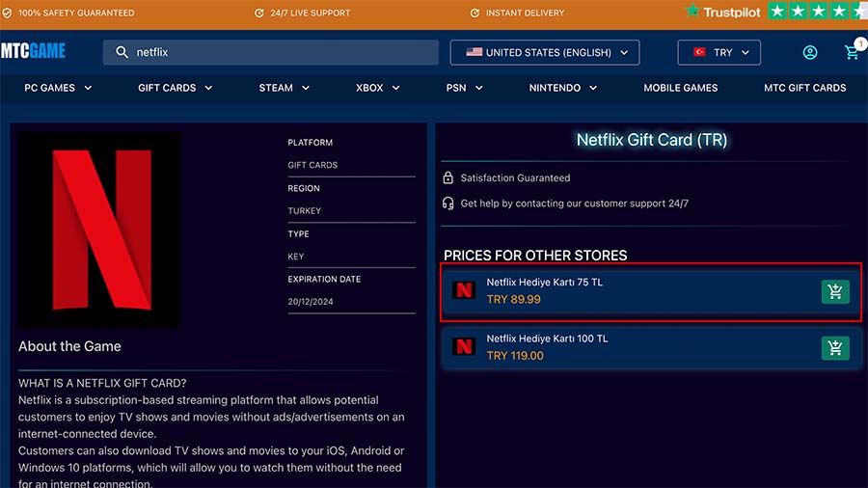868x488 pixels.
Task: Click the customer support headset icon
Action: tap(448, 203)
